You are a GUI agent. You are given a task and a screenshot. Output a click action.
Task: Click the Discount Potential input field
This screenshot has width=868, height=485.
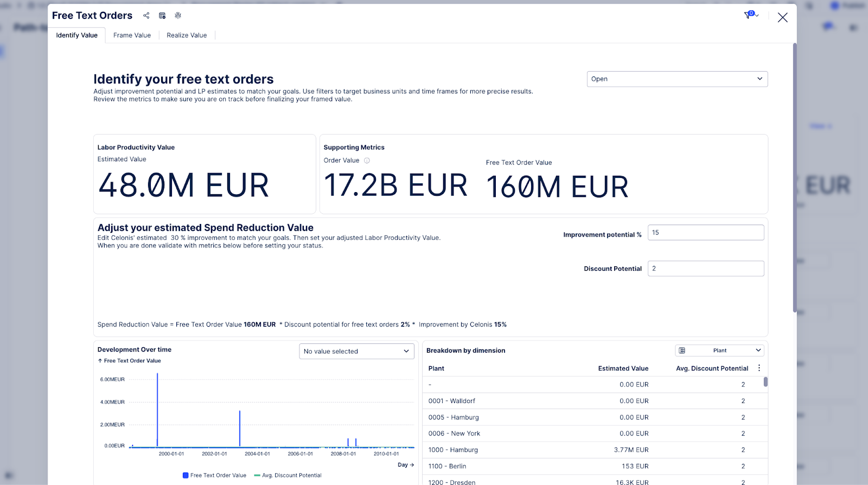(x=705, y=269)
